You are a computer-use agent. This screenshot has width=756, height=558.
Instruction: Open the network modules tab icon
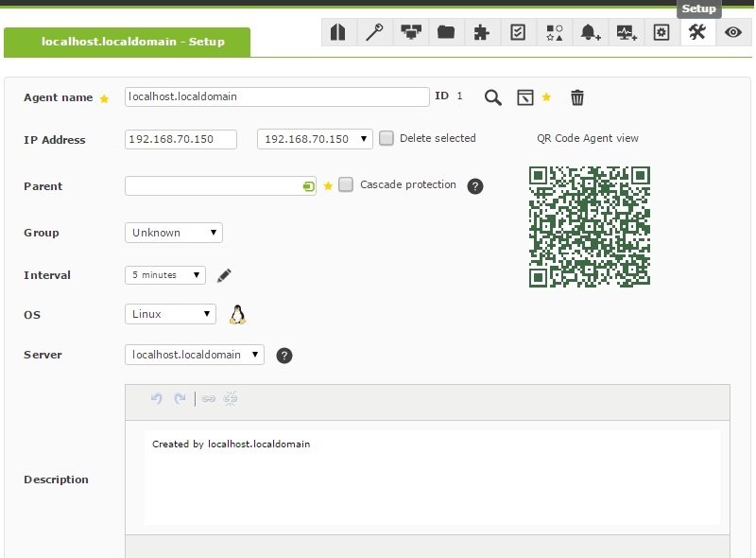click(411, 32)
